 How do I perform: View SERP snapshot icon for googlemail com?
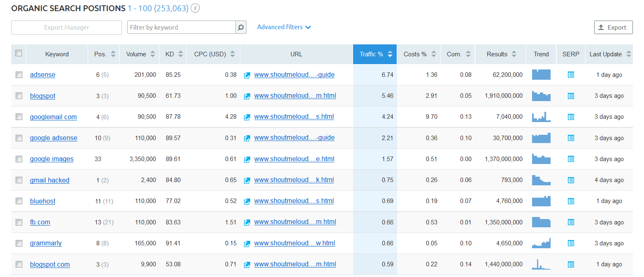pyautogui.click(x=571, y=117)
